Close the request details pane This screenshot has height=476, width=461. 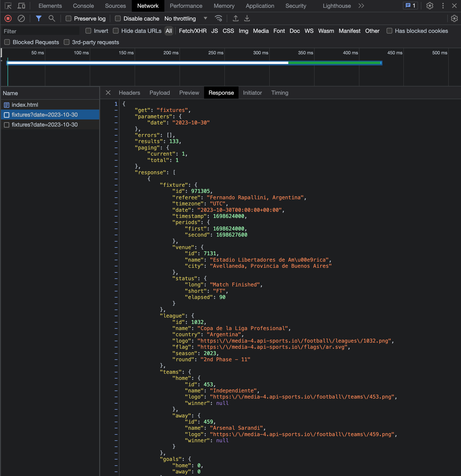pyautogui.click(x=108, y=93)
